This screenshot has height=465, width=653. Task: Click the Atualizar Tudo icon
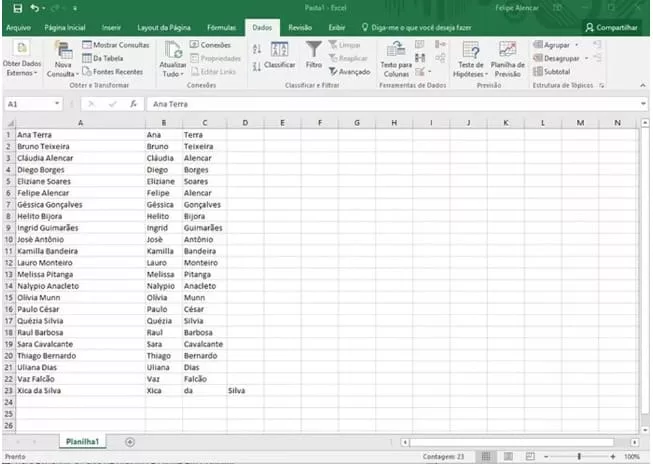pyautogui.click(x=173, y=59)
